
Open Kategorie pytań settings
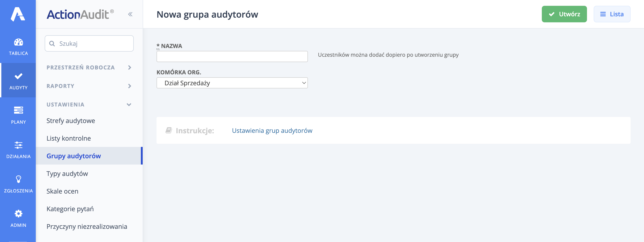click(70, 209)
